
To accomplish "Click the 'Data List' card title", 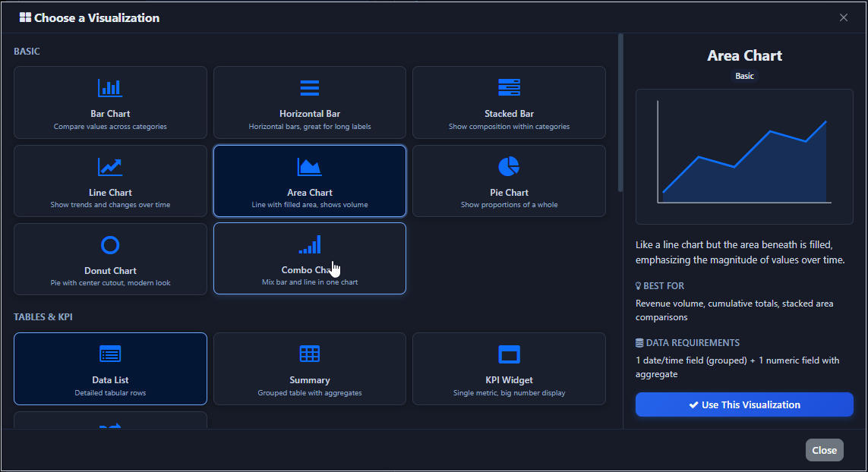I will [110, 380].
